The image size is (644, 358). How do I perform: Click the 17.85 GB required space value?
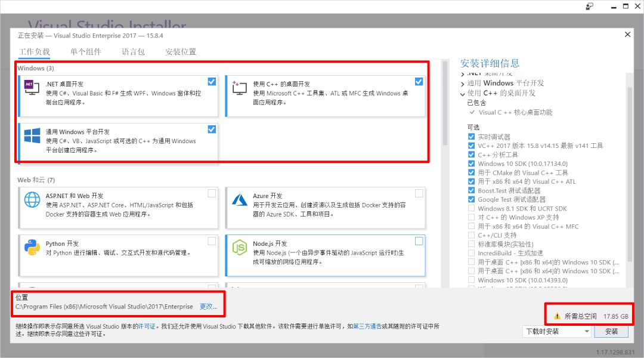[x=615, y=316]
